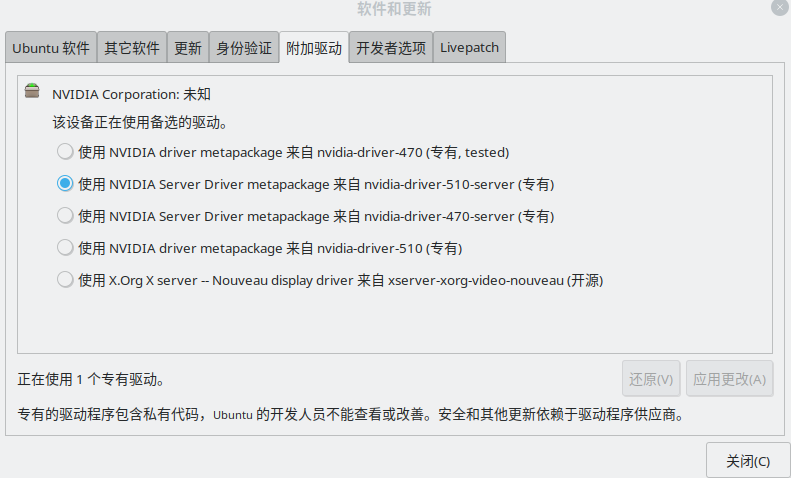The image size is (791, 478).
Task: Select the nvidia-driver-510 (专有) radio button
Action: pyautogui.click(x=65, y=248)
